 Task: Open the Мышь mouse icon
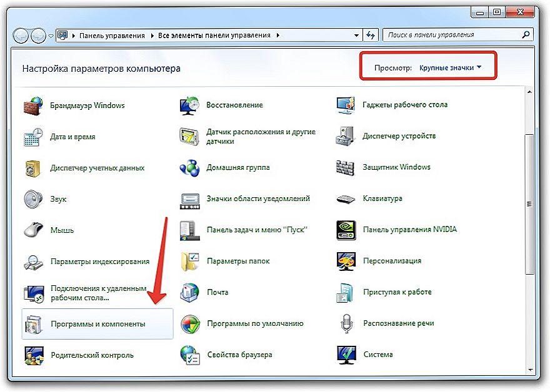33,230
